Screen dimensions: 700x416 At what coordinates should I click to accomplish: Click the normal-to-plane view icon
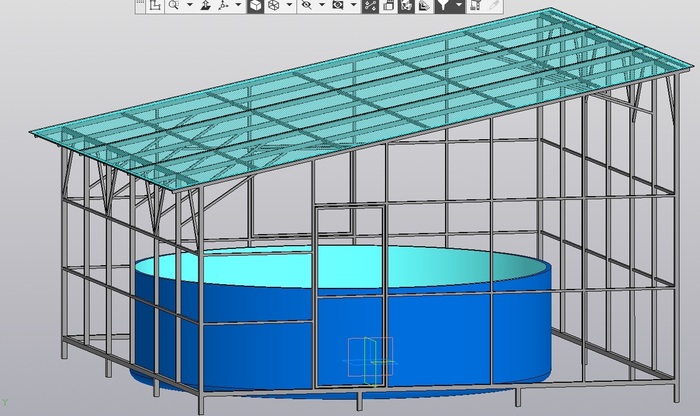click(206, 5)
